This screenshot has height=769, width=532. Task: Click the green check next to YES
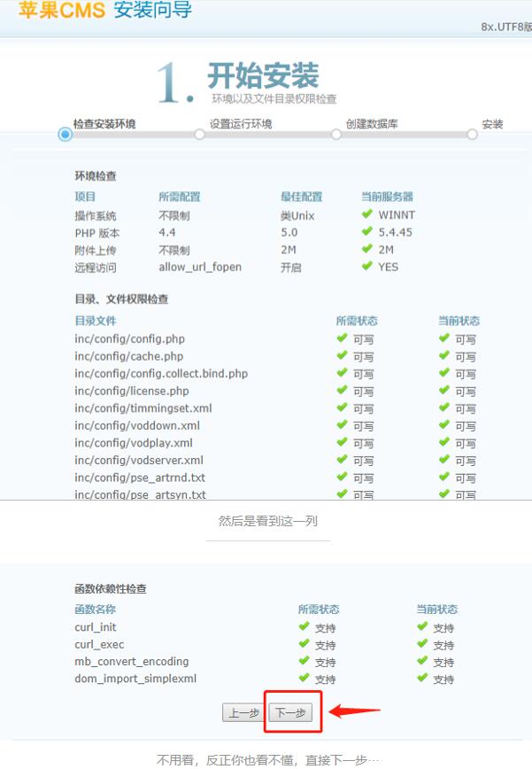pos(367,266)
